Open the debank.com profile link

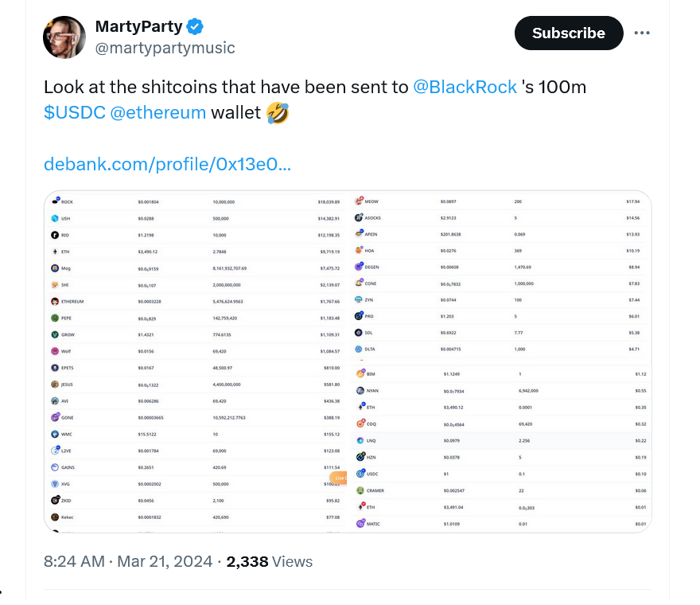click(167, 165)
